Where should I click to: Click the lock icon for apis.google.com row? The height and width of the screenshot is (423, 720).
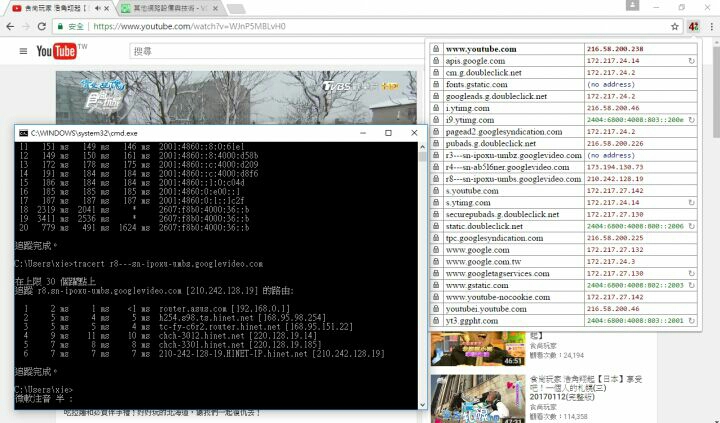pyautogui.click(x=436, y=61)
